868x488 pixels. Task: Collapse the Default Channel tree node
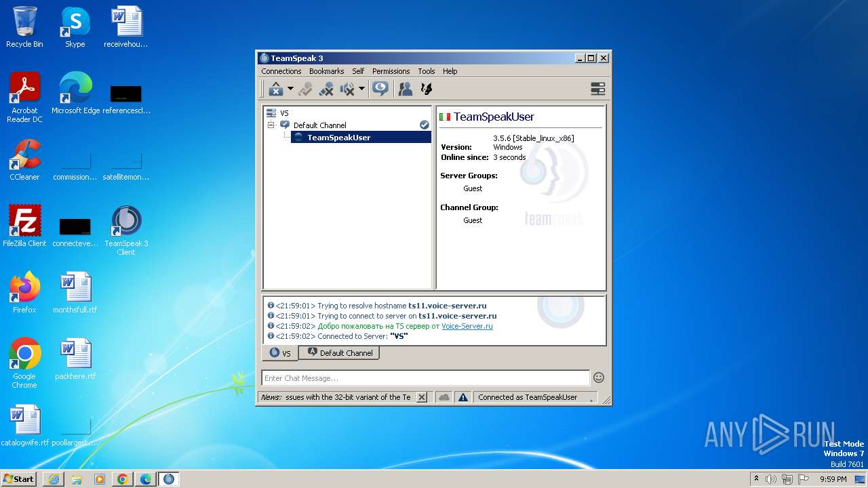tap(271, 125)
